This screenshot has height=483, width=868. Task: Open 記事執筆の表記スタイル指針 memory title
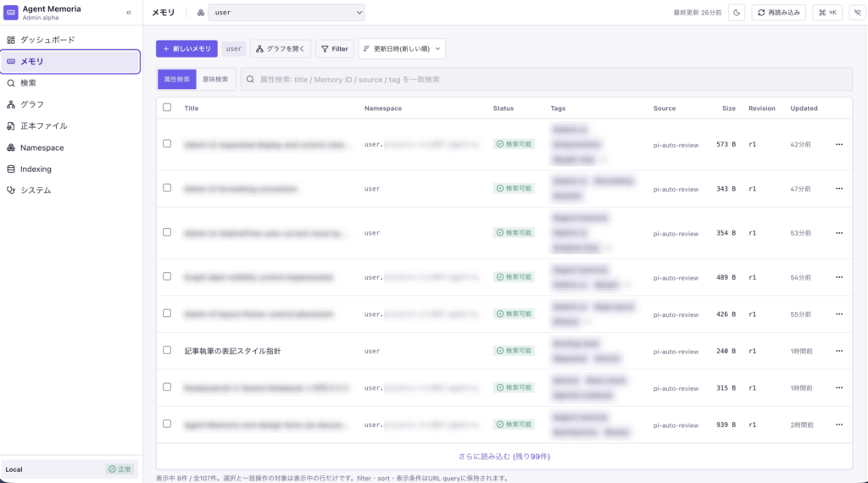232,351
